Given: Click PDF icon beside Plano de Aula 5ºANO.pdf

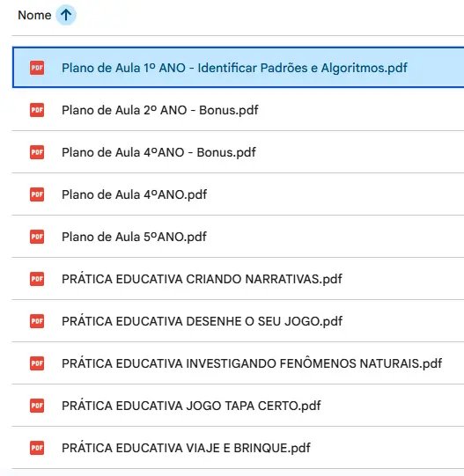Looking at the screenshot, I should (37, 237).
